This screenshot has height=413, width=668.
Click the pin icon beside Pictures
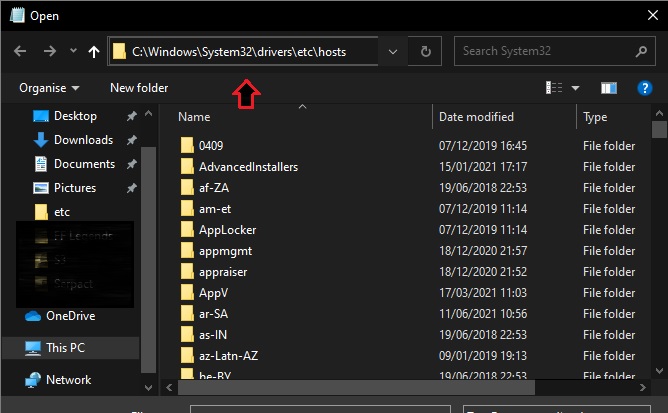(132, 188)
